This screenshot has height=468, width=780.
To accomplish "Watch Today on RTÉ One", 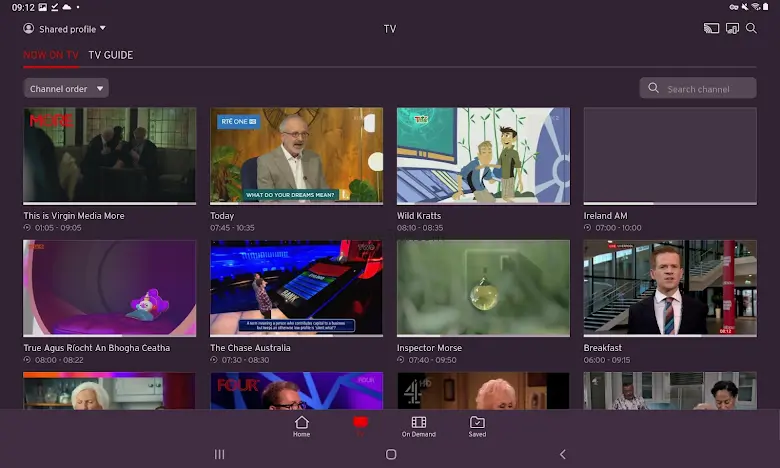I will click(x=296, y=156).
